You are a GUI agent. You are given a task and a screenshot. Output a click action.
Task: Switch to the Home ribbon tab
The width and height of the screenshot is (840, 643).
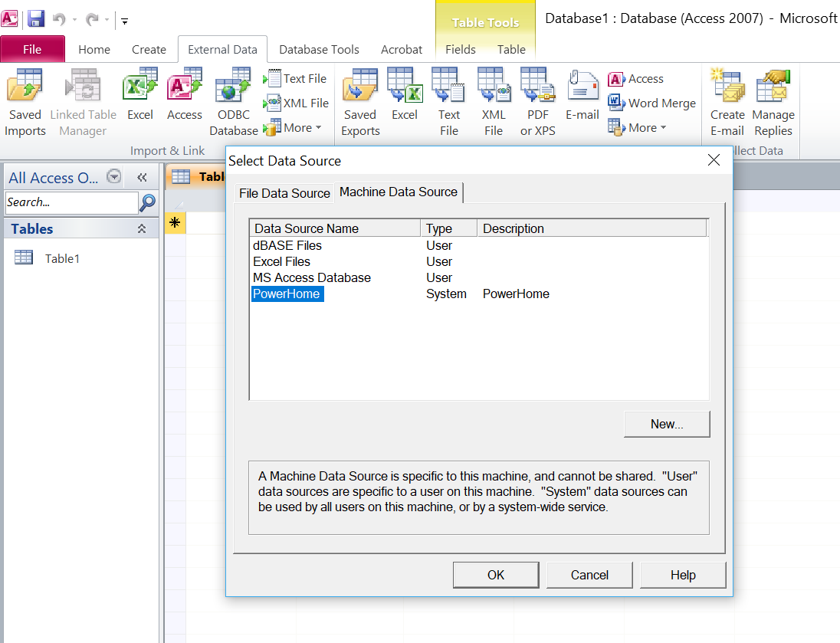click(x=94, y=49)
